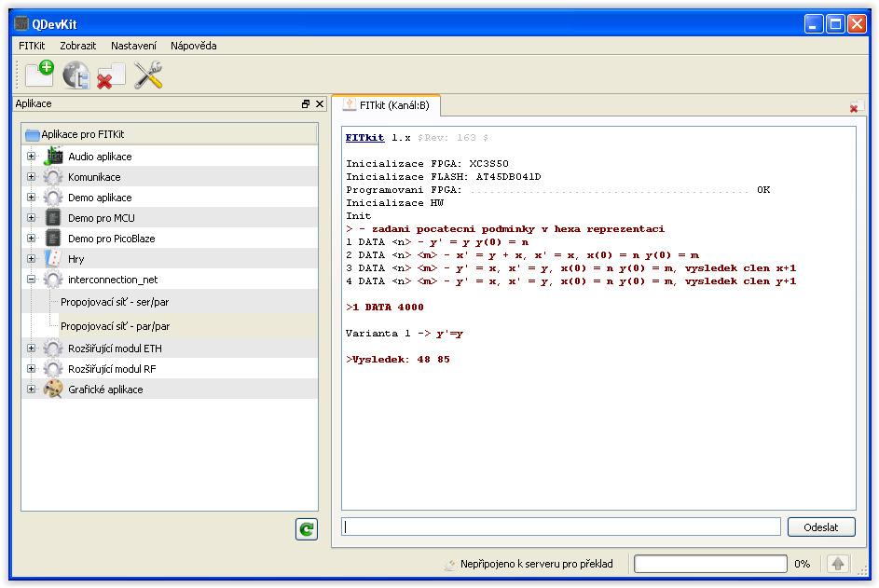
Task: Expand the Demo pro PicoBlaze node
Action: [x=32, y=239]
